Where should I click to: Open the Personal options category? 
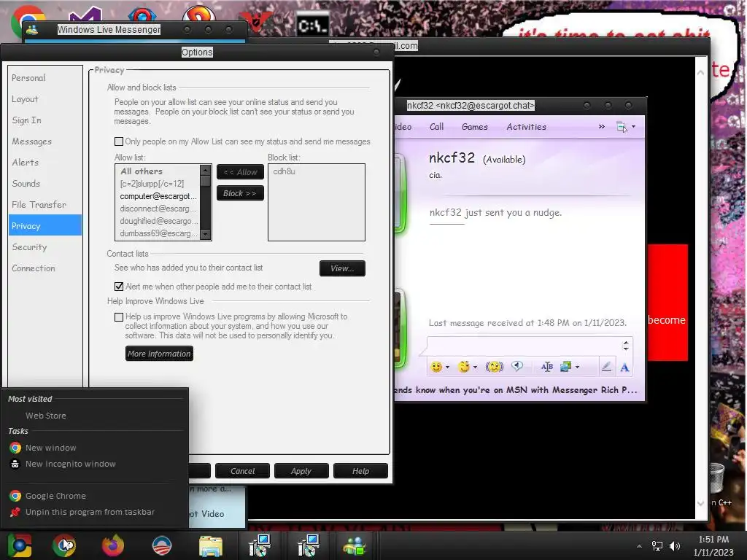(x=44, y=77)
